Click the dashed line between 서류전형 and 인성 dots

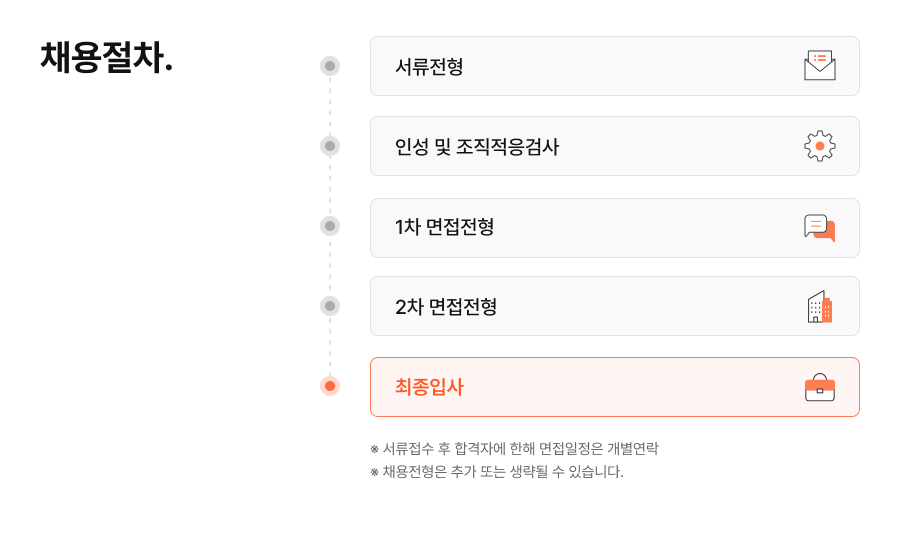[330, 106]
